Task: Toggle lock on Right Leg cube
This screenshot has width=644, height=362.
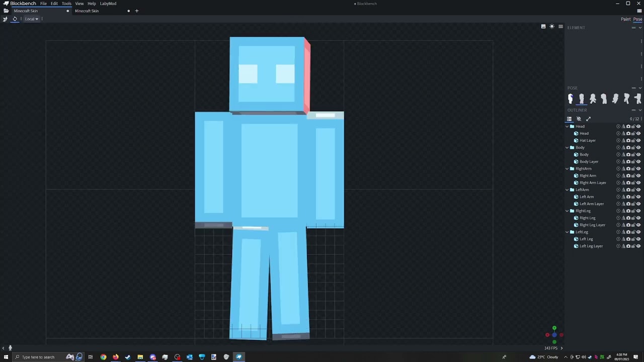Action: (633, 218)
